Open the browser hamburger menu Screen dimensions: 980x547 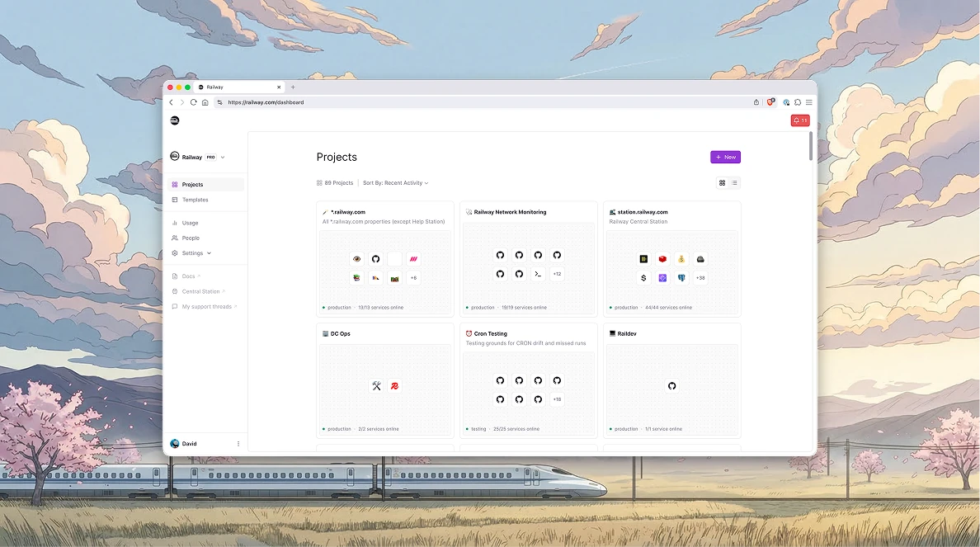[808, 102]
